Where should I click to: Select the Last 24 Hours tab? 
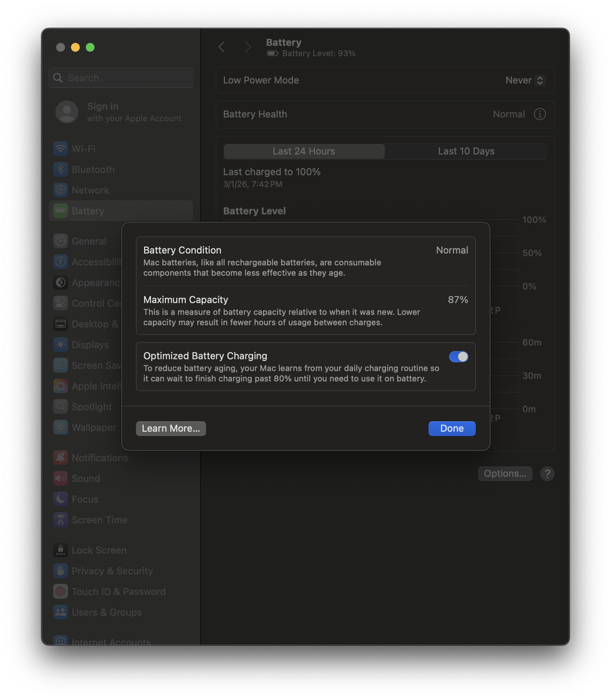coord(304,151)
